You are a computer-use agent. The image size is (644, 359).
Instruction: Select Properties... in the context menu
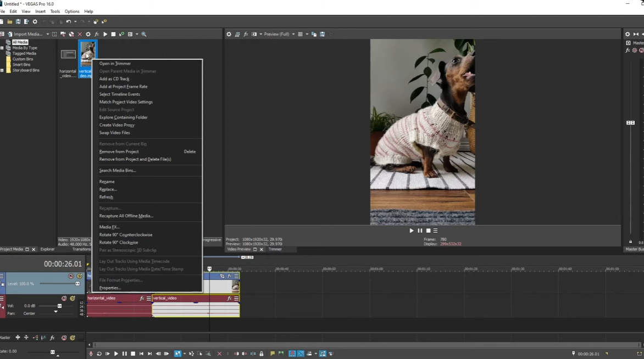[110, 288]
